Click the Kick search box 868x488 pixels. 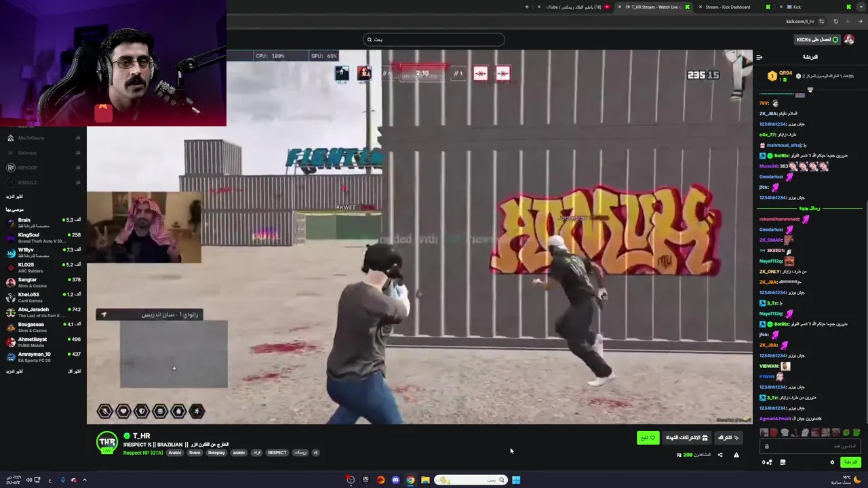pos(434,39)
